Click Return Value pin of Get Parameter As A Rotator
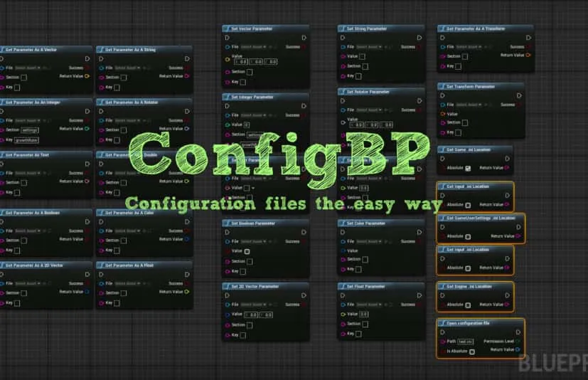The width and height of the screenshot is (588, 380). 187,129
